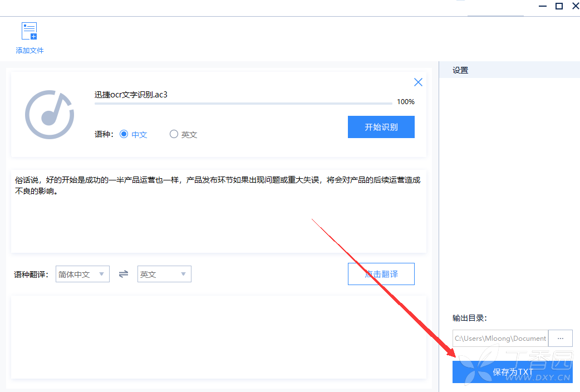Save results with 保存为TXT button
The width and height of the screenshot is (580, 392).
[x=512, y=371]
